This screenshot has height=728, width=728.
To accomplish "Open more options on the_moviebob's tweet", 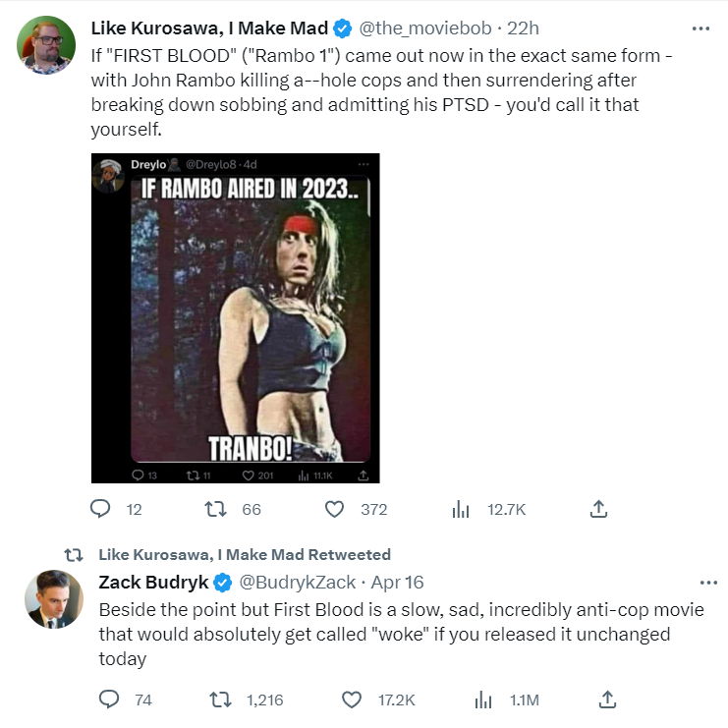I will [x=700, y=28].
